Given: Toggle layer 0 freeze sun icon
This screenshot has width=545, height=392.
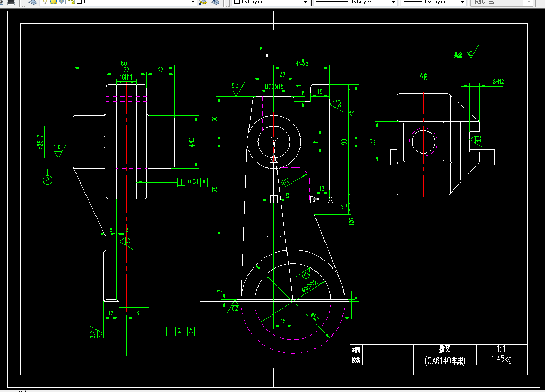Looking at the screenshot, I should tap(53, 2).
